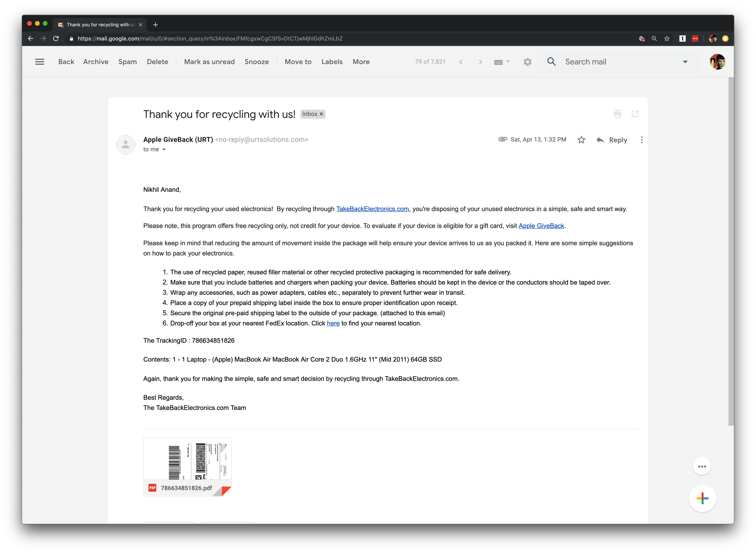Click the sender name Apple GiveBack (URT)
Image resolution: width=756 pixels, height=553 pixels.
tap(178, 139)
